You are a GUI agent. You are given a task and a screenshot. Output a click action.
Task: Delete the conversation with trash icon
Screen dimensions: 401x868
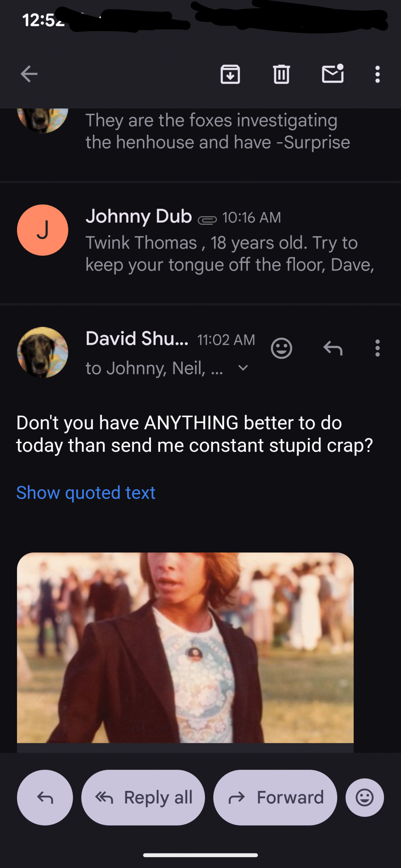coord(281,74)
